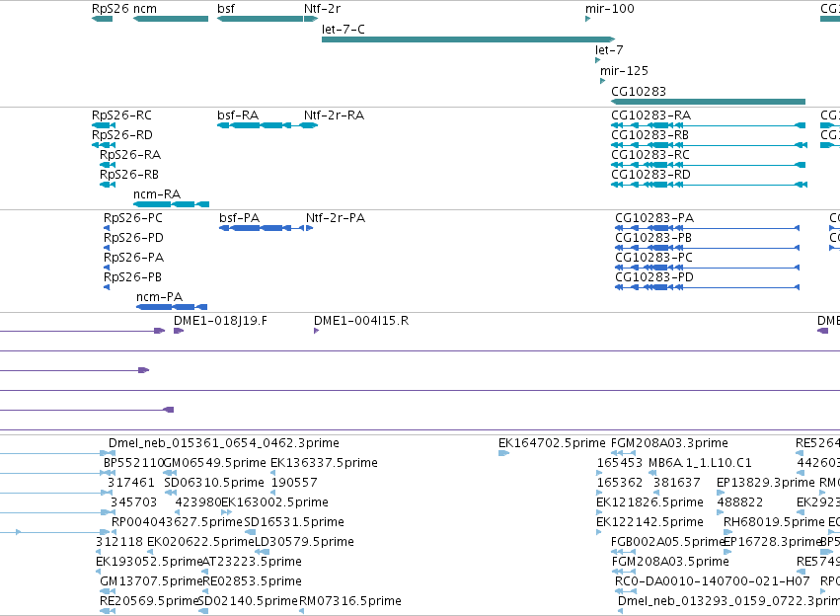Open protein CG10283-PC label
The height and width of the screenshot is (616, 840).
coord(653,258)
